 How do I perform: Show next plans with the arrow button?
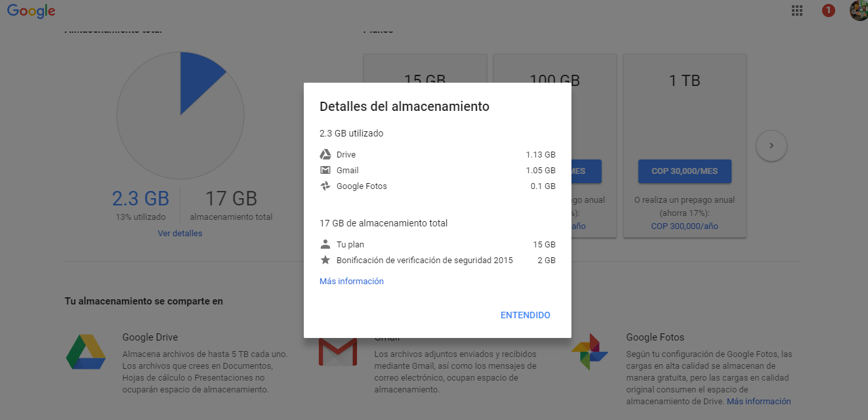[772, 146]
